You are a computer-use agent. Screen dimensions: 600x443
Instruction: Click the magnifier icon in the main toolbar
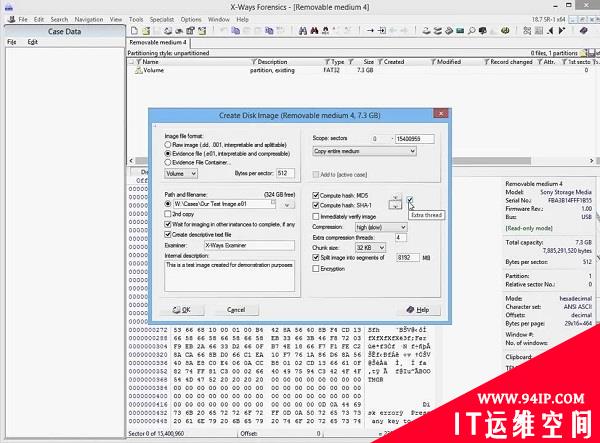click(x=471, y=31)
